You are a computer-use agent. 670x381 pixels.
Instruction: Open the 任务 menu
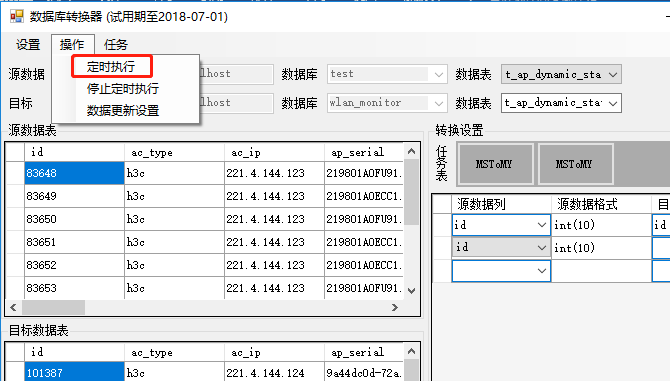pyautogui.click(x=116, y=44)
